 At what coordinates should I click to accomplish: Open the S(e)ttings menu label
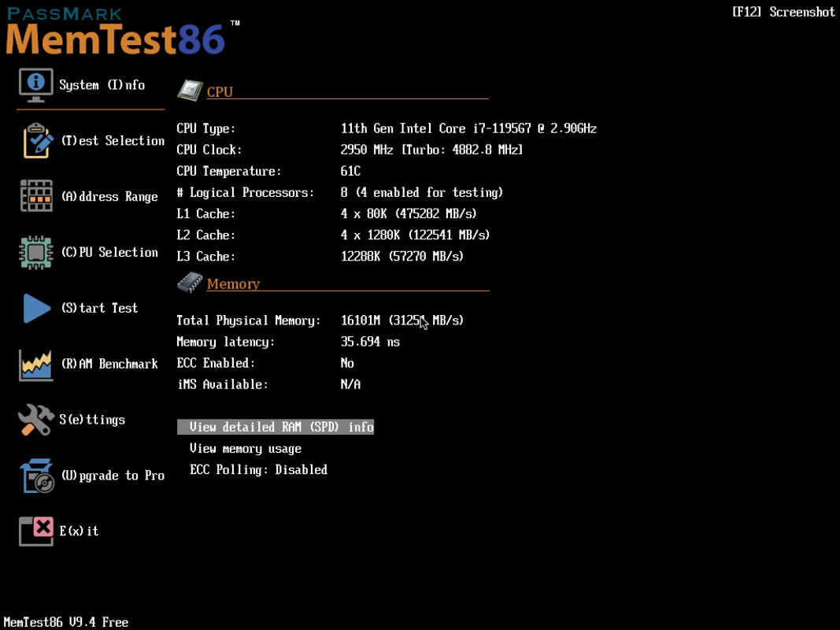pyautogui.click(x=92, y=420)
